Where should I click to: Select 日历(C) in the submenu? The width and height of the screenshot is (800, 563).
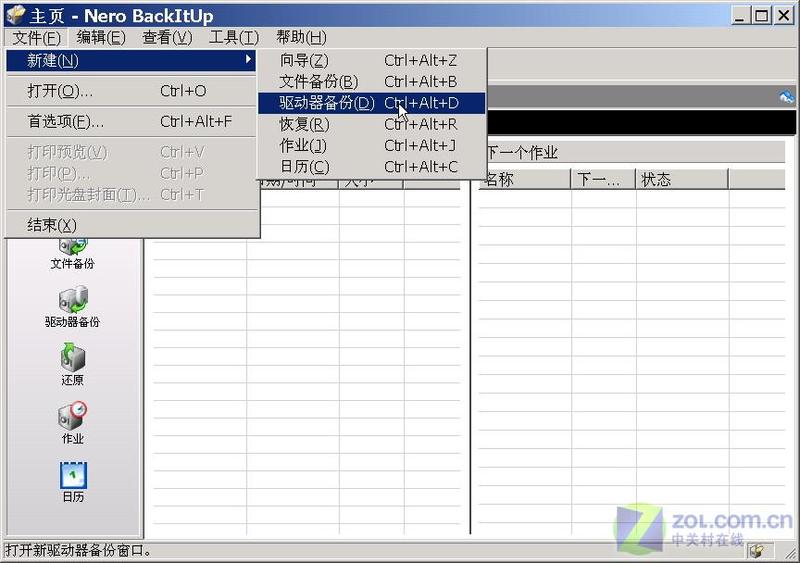click(x=371, y=167)
